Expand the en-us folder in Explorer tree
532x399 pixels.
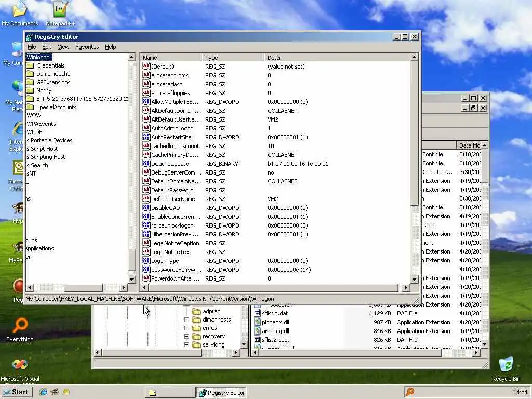point(187,328)
